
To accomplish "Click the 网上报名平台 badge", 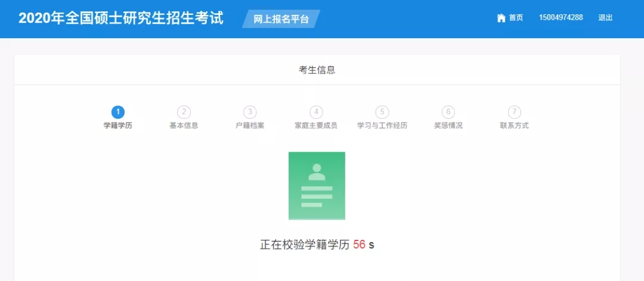I will (x=281, y=19).
